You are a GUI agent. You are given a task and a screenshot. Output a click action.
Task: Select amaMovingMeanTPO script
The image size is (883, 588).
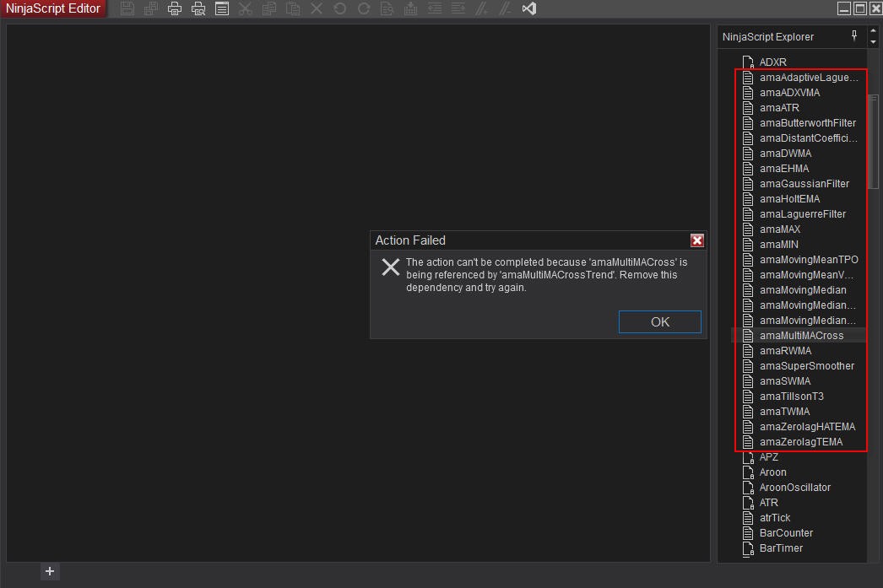[809, 259]
